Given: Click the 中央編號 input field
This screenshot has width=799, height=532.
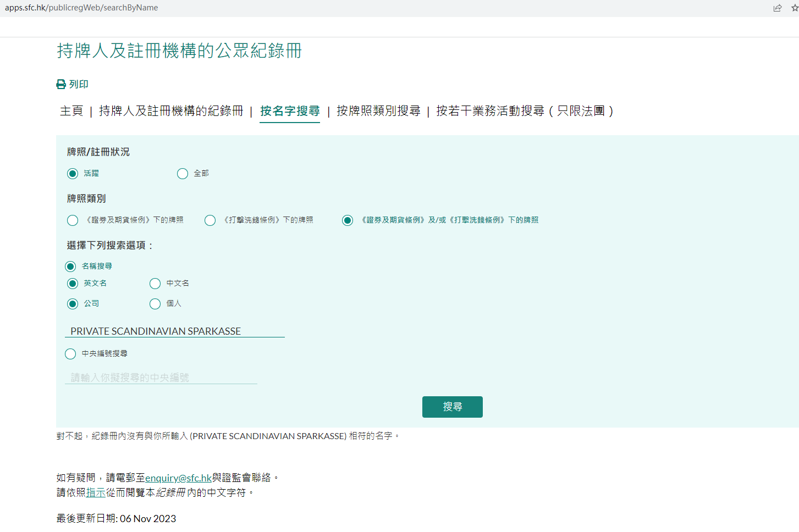Looking at the screenshot, I should (x=161, y=377).
